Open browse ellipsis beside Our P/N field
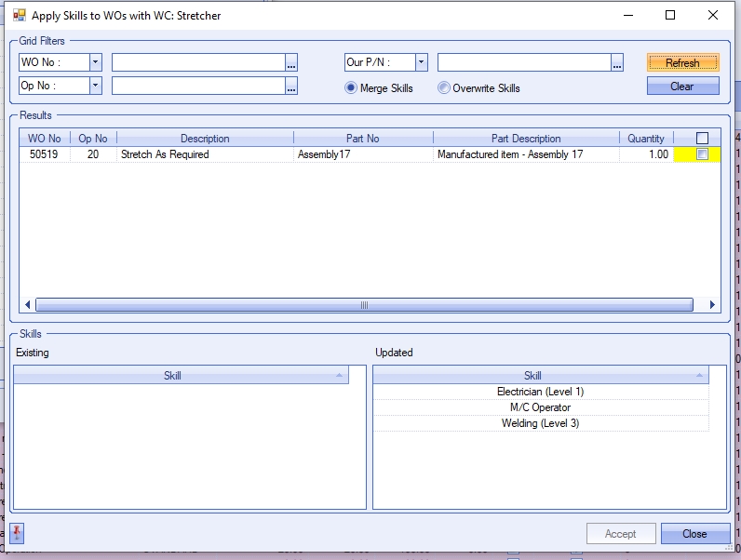The height and width of the screenshot is (560, 741). [x=617, y=63]
